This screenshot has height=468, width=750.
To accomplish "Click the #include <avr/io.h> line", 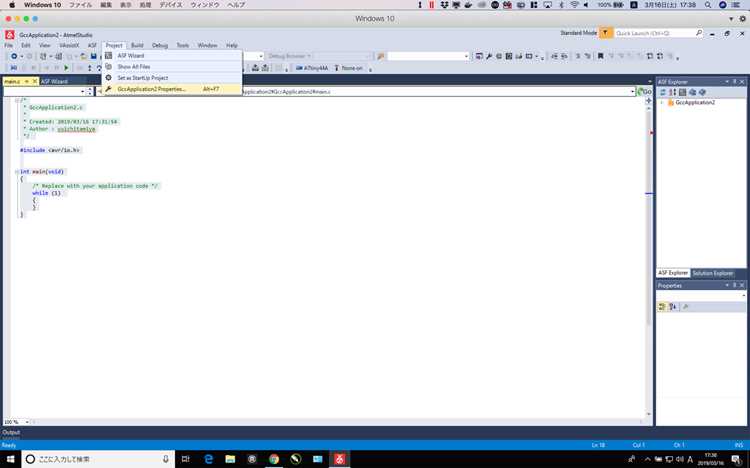I will (50, 150).
